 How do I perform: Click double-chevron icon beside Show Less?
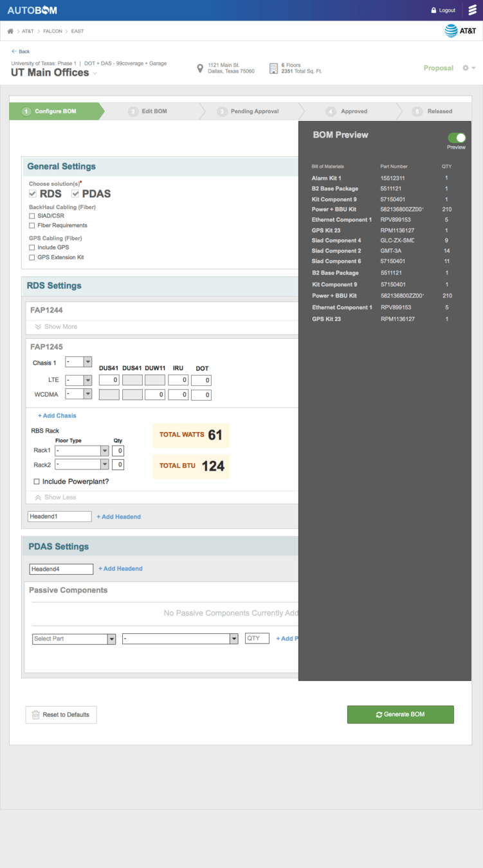[x=38, y=497]
